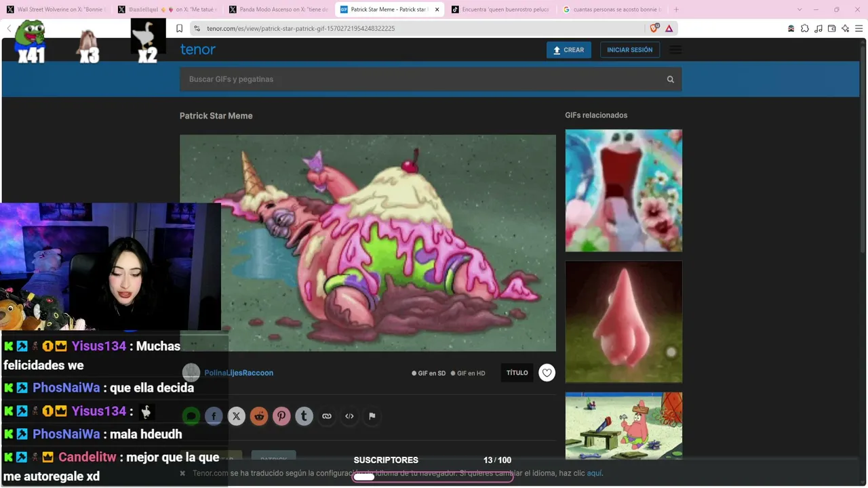Open the browser wallet icon
Image resolution: width=868 pixels, height=488 pixels.
(x=831, y=28)
